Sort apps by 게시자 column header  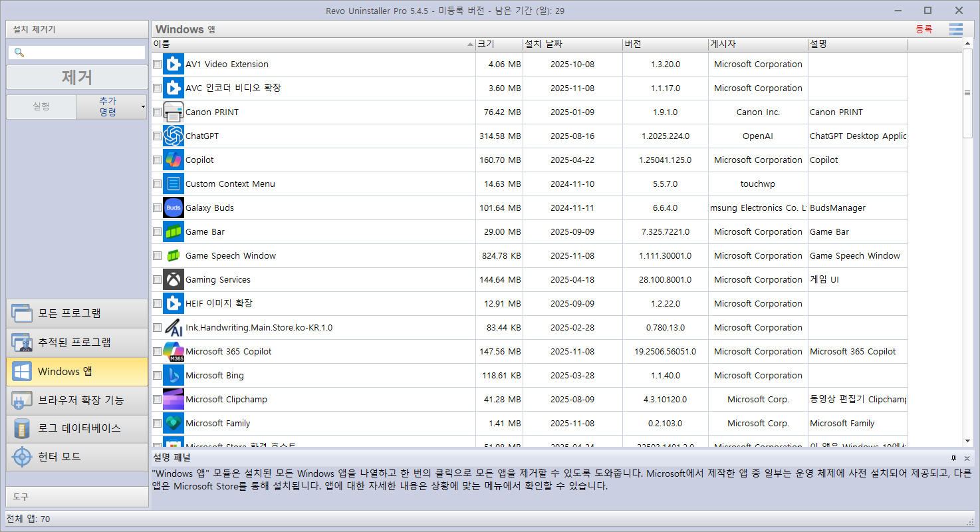(x=758, y=45)
